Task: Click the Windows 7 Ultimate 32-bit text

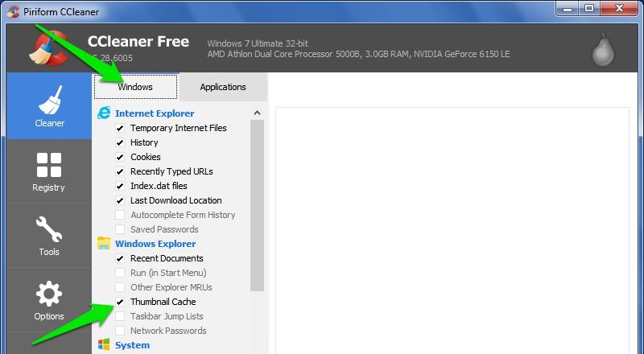Action: coord(258,43)
